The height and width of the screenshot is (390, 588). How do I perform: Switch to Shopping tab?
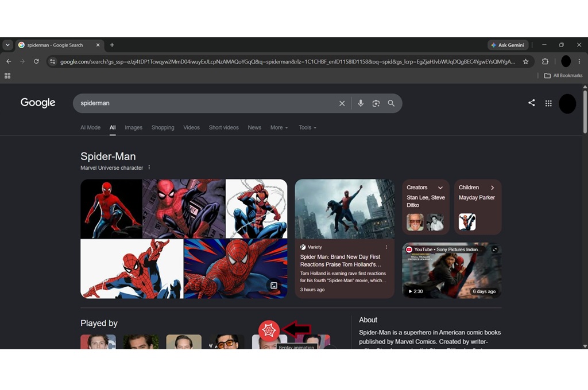[163, 127]
